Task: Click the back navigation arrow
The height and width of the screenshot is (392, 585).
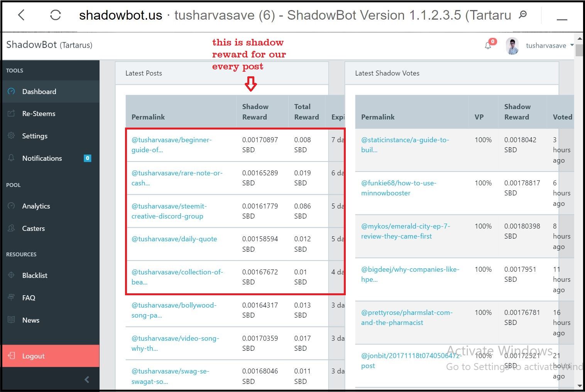Action: tap(21, 15)
